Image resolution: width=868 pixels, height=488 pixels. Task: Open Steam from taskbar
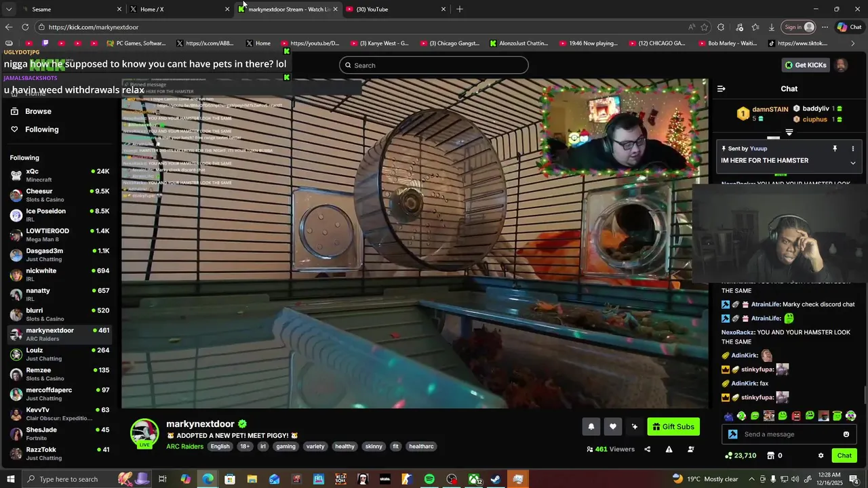(496, 479)
